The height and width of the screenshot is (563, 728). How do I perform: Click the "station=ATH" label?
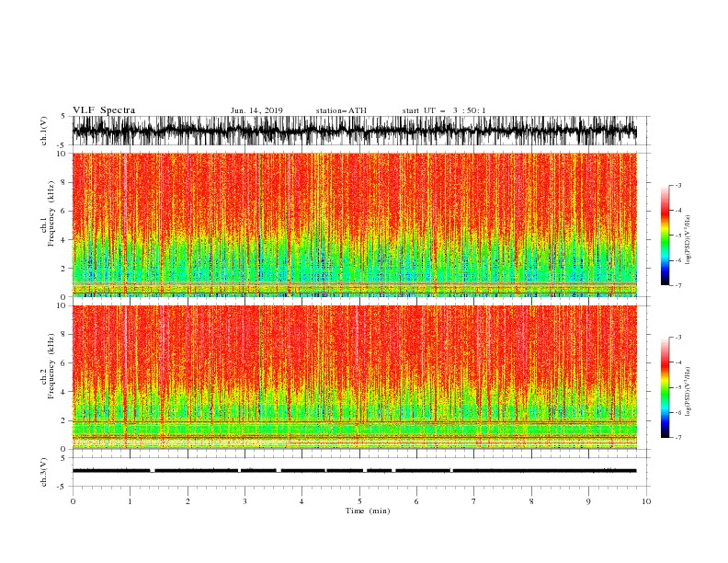coord(341,110)
